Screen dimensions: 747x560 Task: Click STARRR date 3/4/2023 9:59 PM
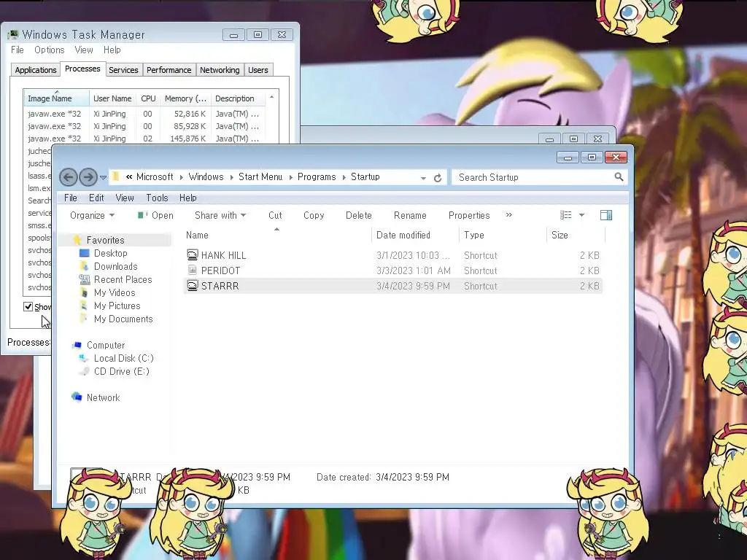413,286
